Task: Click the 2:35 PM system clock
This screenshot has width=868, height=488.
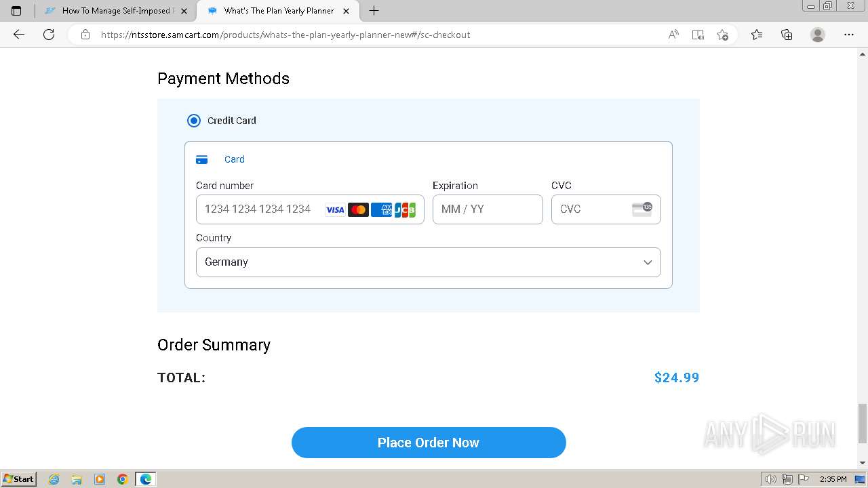Action: click(x=833, y=479)
